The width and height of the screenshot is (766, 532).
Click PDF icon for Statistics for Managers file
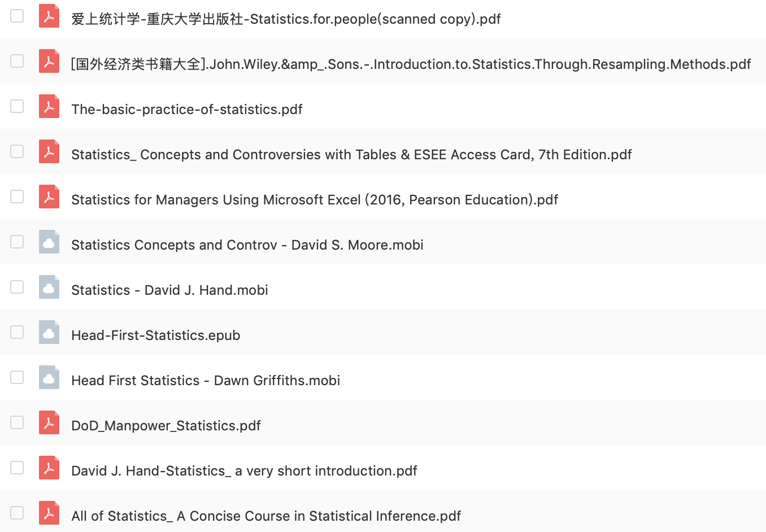tap(49, 197)
